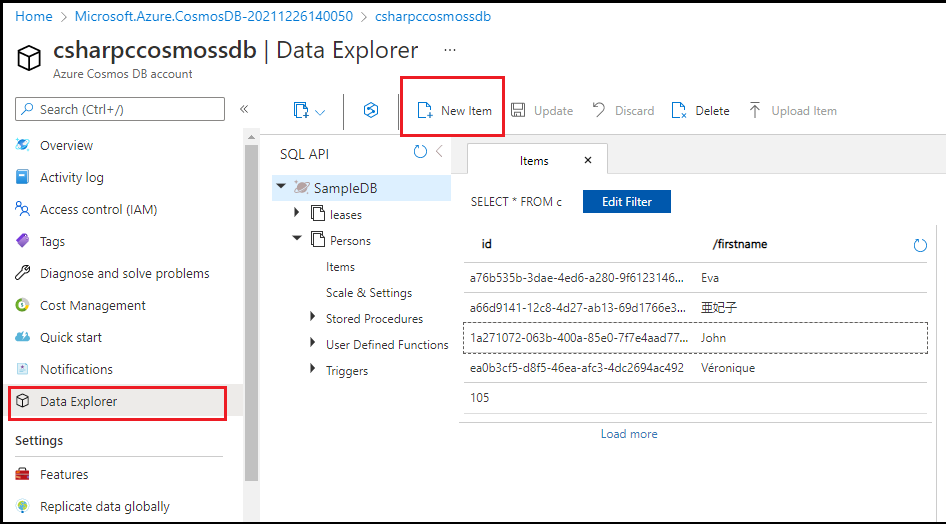Open Scale & Settings under Persons
Viewport: 946px width, 524px height.
(368, 293)
